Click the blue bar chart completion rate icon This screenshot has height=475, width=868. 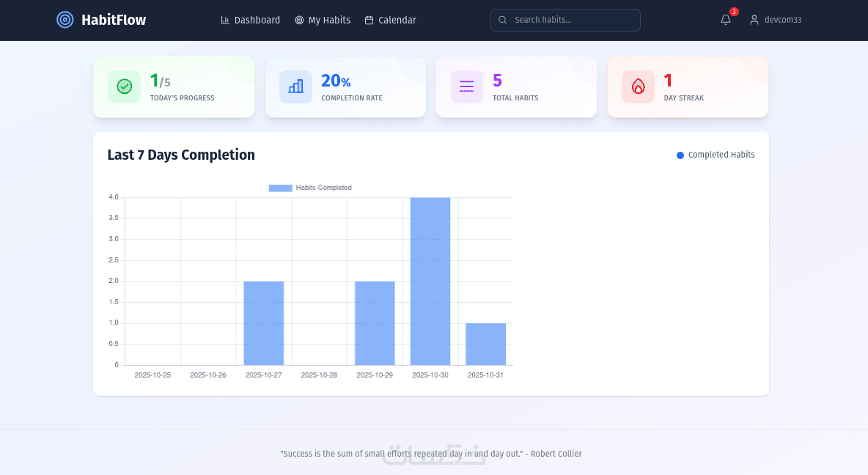pos(295,86)
